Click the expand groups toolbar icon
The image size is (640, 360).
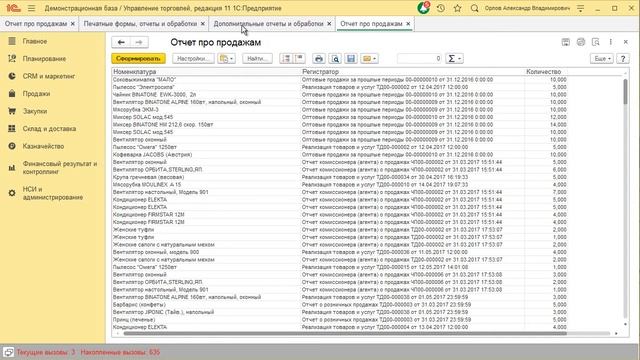point(286,59)
